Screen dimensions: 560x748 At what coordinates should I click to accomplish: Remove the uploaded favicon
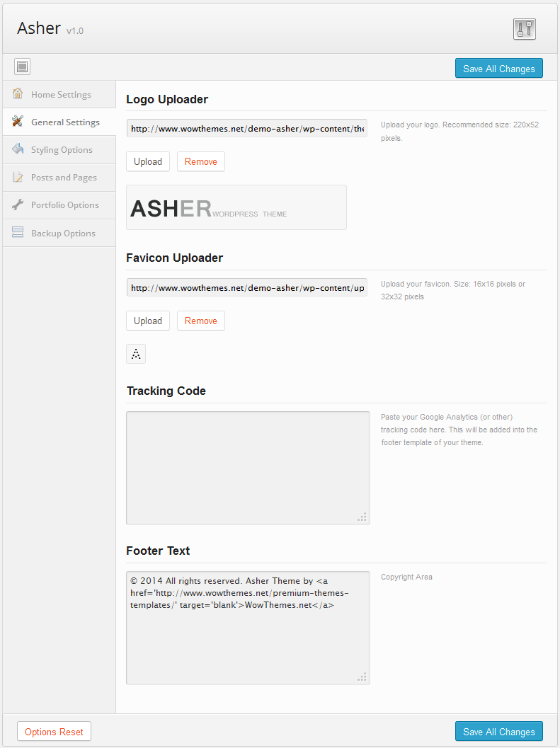(x=201, y=321)
